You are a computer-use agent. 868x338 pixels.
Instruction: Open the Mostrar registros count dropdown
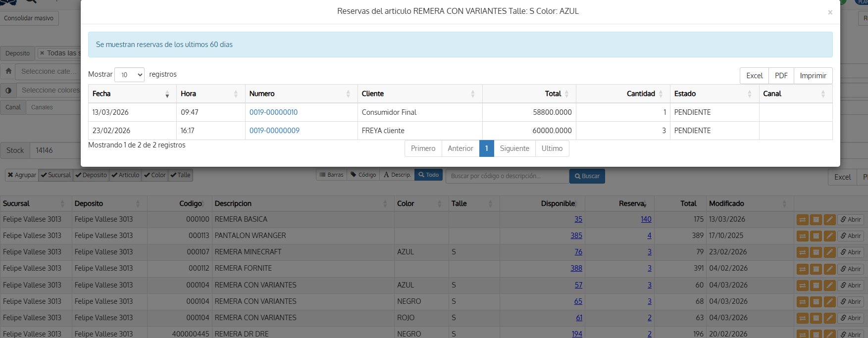[x=129, y=75]
